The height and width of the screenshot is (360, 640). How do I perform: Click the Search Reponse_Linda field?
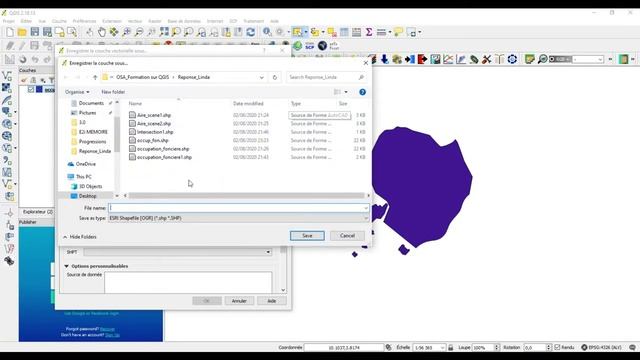[326, 77]
